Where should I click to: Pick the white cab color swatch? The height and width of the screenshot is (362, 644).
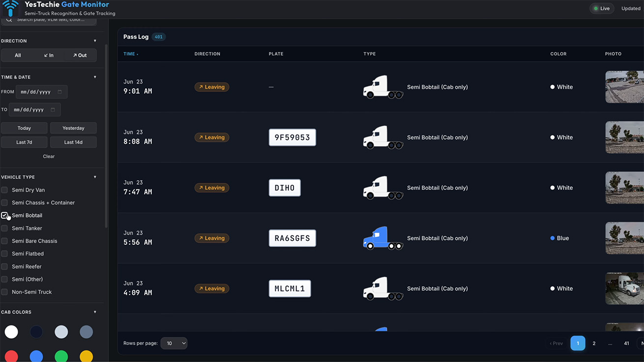pyautogui.click(x=11, y=332)
